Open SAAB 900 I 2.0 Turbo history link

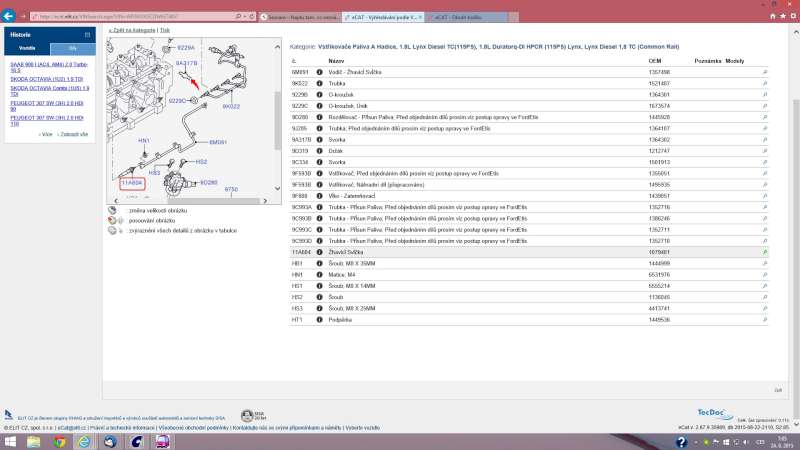tap(50, 66)
